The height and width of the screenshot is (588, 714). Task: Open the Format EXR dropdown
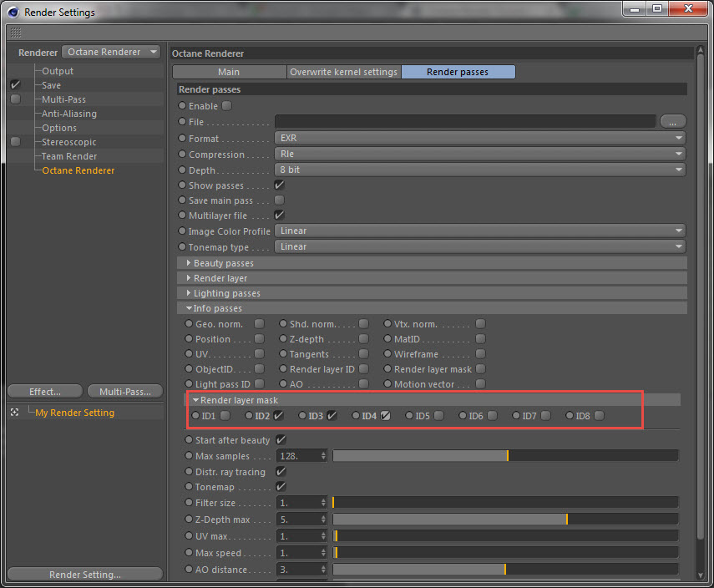pos(480,138)
